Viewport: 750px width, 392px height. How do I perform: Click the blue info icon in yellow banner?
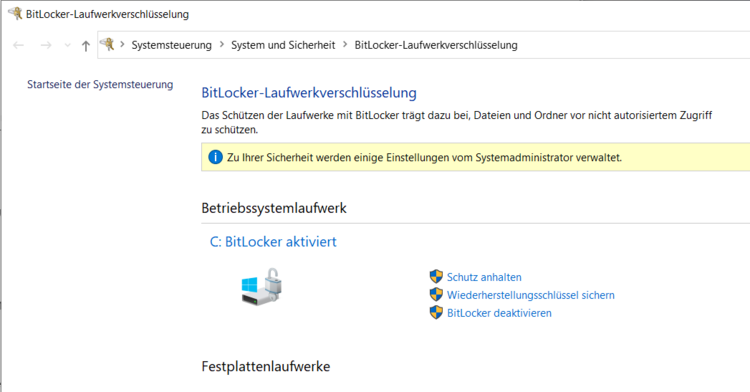click(215, 157)
